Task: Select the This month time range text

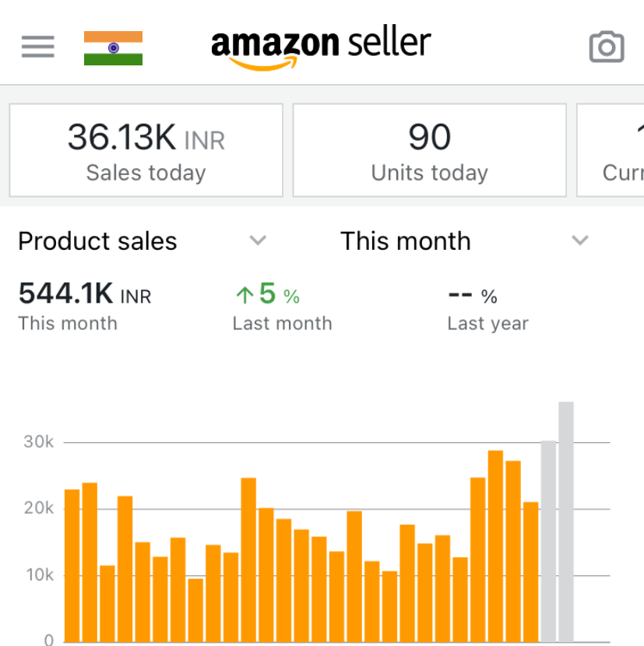Action: point(405,241)
